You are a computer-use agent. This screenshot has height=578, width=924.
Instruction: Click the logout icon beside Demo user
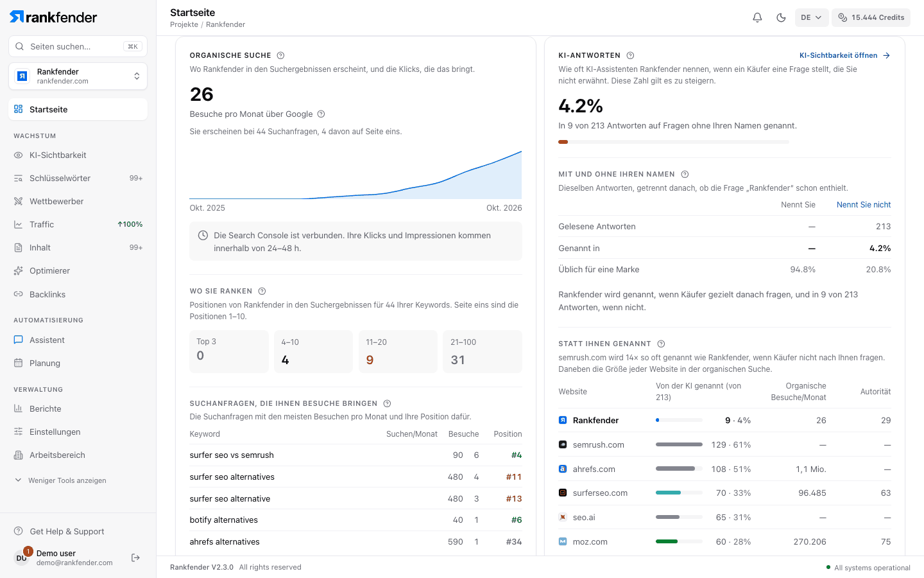135,557
